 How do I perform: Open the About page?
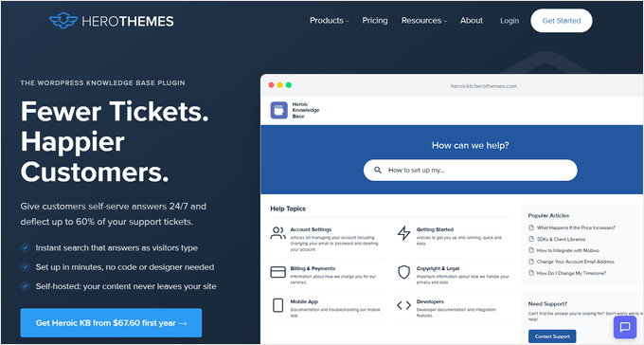pos(471,21)
